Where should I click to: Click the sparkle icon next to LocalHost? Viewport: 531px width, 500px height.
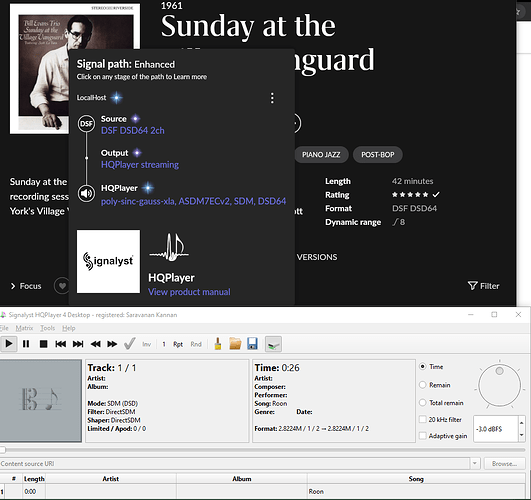click(x=116, y=98)
